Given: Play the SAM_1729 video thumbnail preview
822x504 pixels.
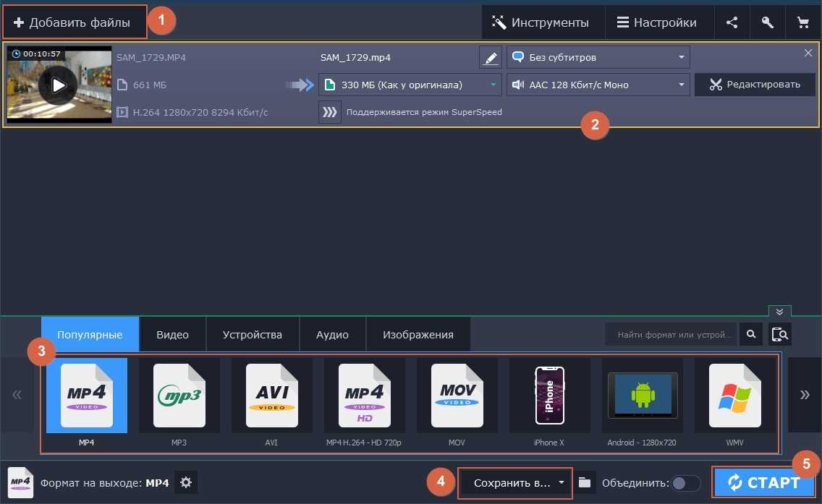Looking at the screenshot, I should [58, 85].
